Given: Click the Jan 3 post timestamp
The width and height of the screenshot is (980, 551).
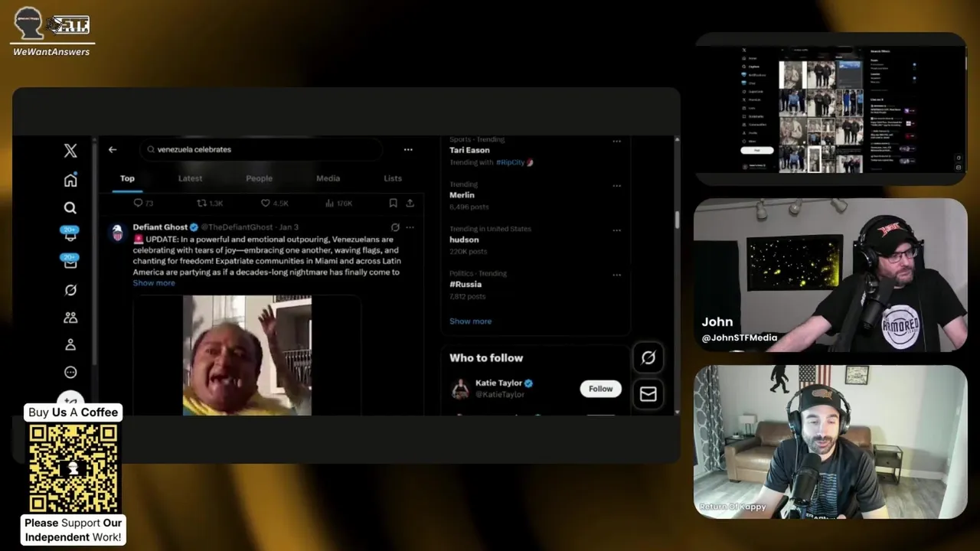Looking at the screenshot, I should pyautogui.click(x=289, y=227).
